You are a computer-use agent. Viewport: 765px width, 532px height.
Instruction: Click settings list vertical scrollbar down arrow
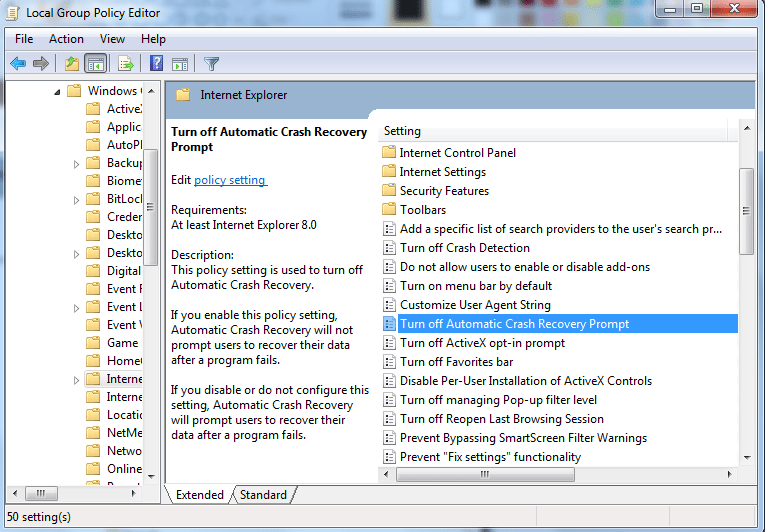747,458
